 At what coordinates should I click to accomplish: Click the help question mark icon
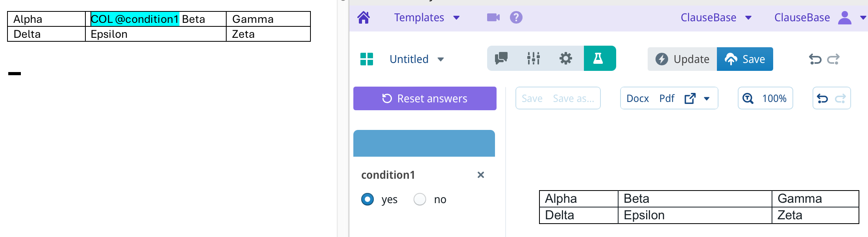coord(516,17)
